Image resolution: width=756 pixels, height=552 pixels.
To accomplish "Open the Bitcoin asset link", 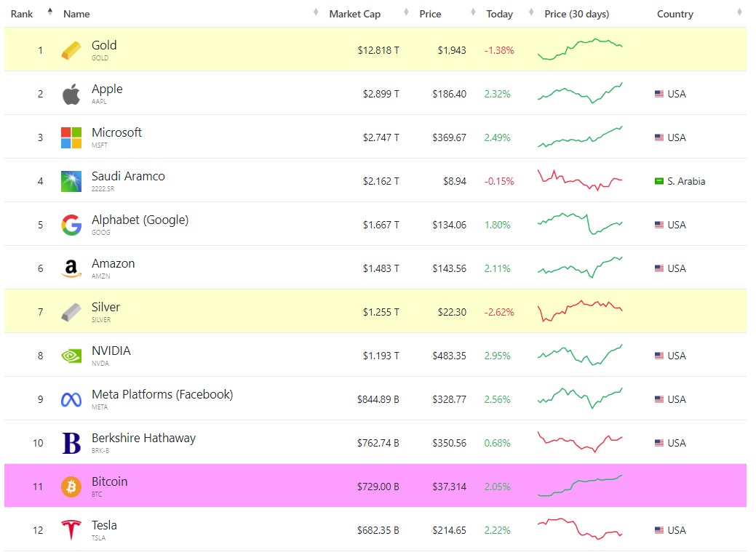I will [109, 481].
